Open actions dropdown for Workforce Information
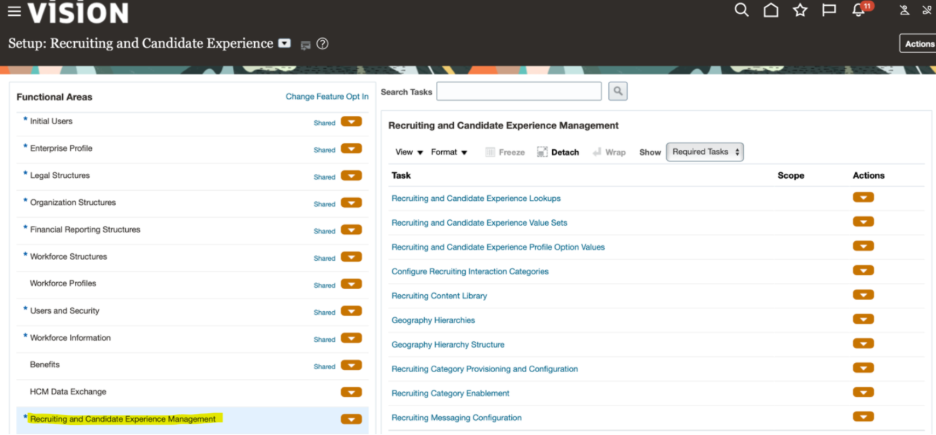 (x=351, y=338)
